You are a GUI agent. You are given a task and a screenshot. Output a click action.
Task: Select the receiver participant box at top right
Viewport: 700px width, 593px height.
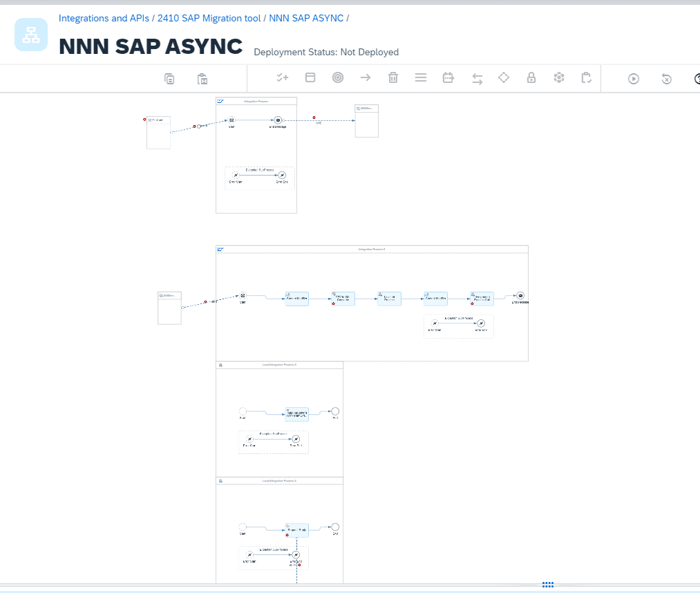(366, 121)
